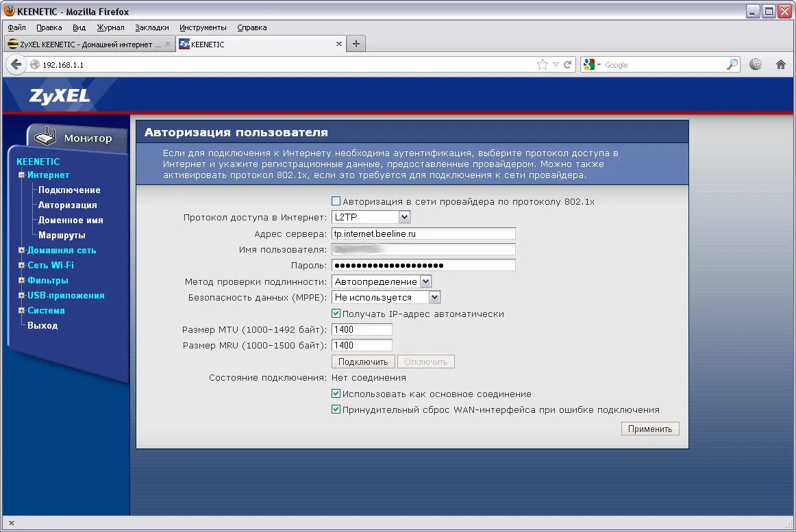Switch to the KEENETIC tab

point(261,45)
